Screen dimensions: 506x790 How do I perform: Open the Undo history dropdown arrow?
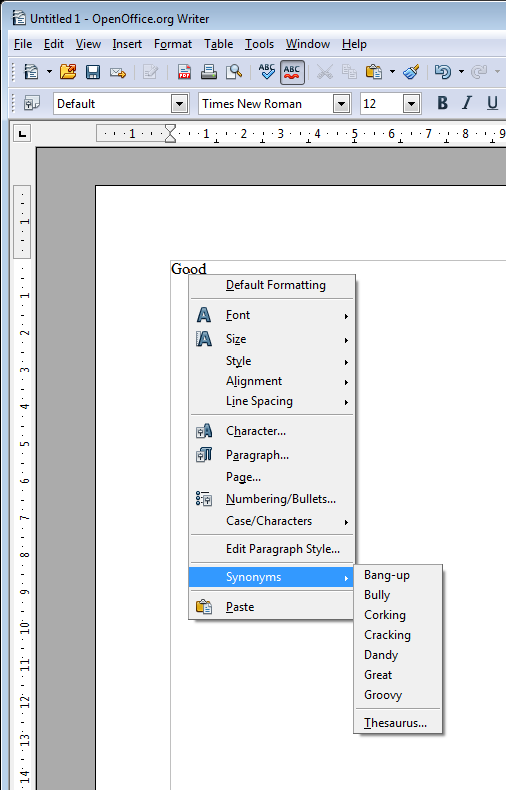point(461,72)
